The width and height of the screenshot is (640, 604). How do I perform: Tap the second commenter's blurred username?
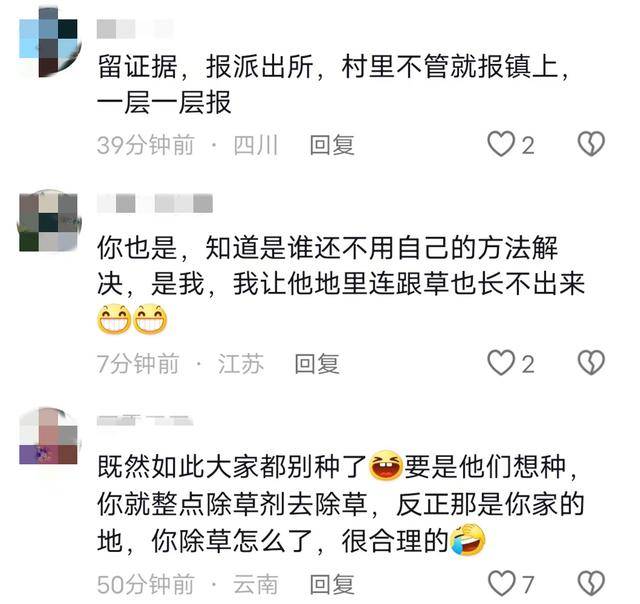click(x=155, y=203)
